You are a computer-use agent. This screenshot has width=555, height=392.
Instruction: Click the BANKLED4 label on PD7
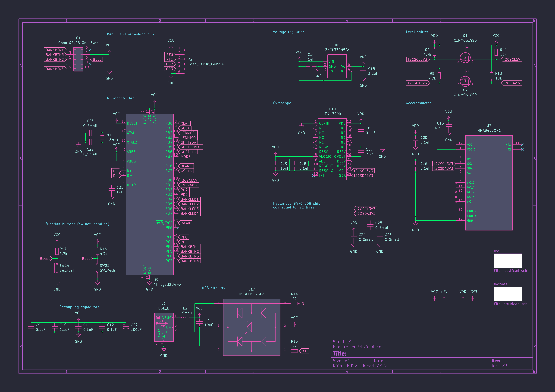click(x=189, y=213)
